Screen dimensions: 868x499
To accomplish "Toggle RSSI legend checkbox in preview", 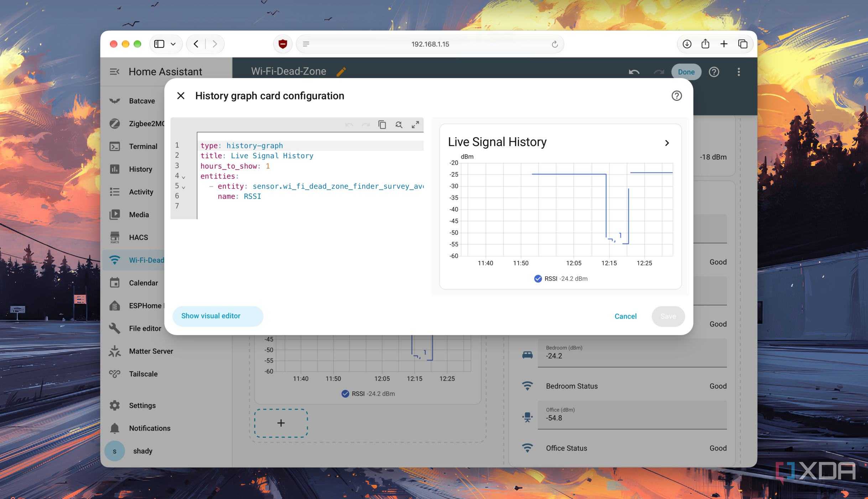I will (538, 279).
